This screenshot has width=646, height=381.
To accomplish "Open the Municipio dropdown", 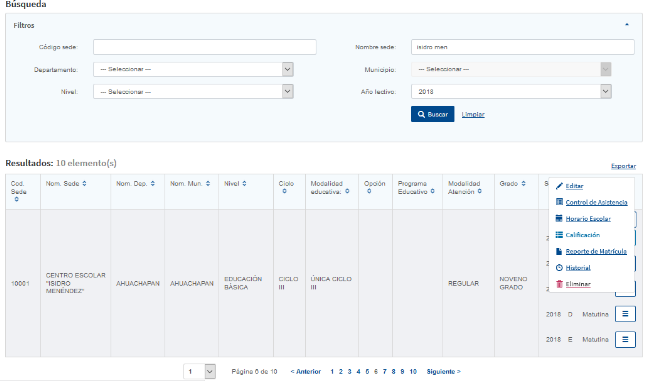I will click(x=511, y=69).
